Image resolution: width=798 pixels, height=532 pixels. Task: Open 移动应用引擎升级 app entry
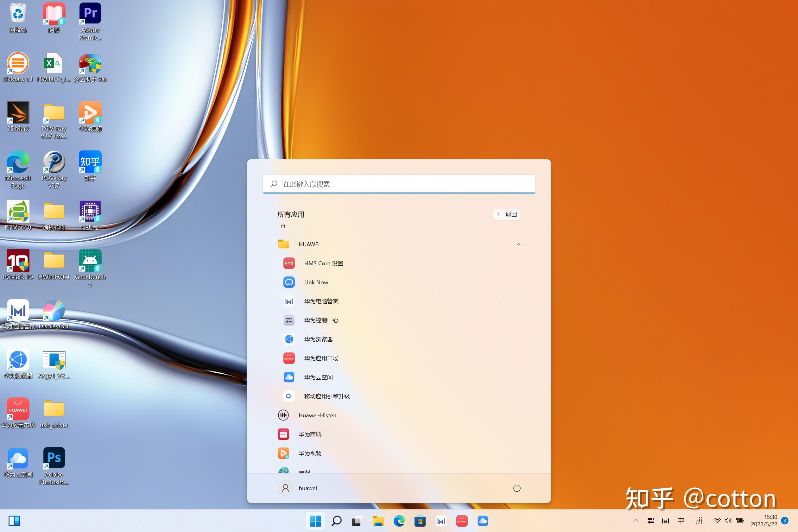tap(326, 396)
